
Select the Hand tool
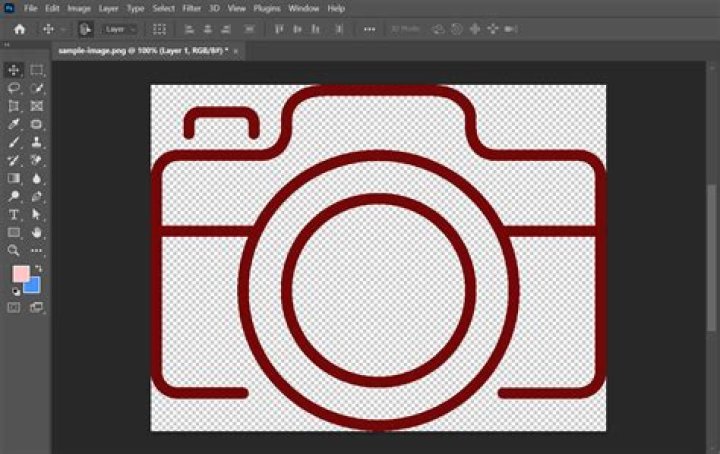coord(36,232)
